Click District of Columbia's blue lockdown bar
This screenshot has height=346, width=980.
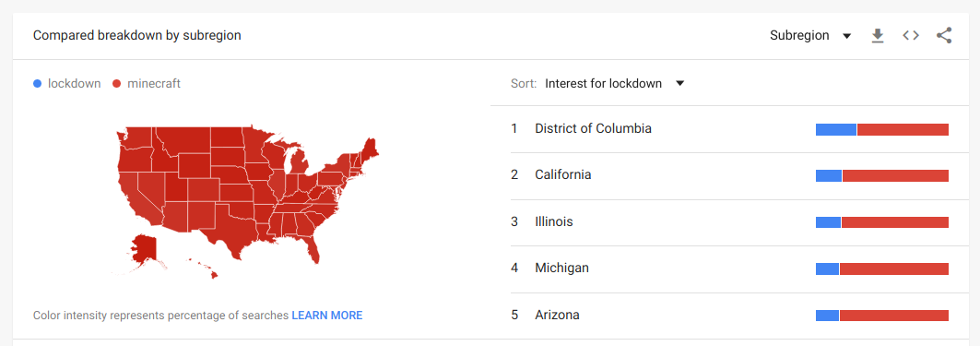point(835,129)
